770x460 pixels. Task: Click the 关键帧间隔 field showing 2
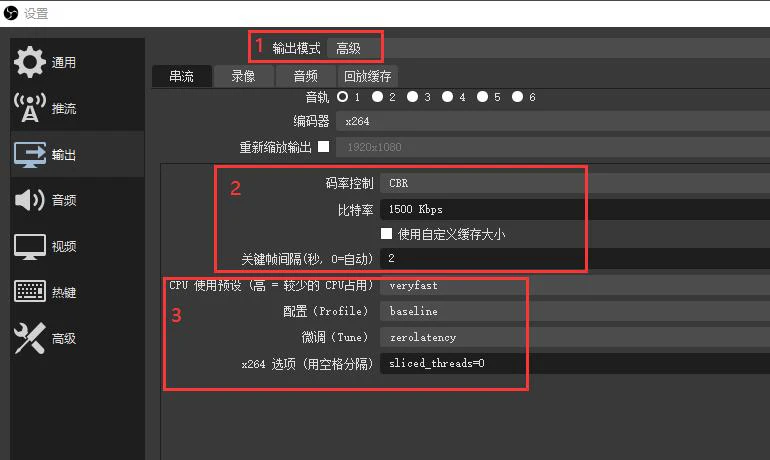pyautogui.click(x=575, y=258)
